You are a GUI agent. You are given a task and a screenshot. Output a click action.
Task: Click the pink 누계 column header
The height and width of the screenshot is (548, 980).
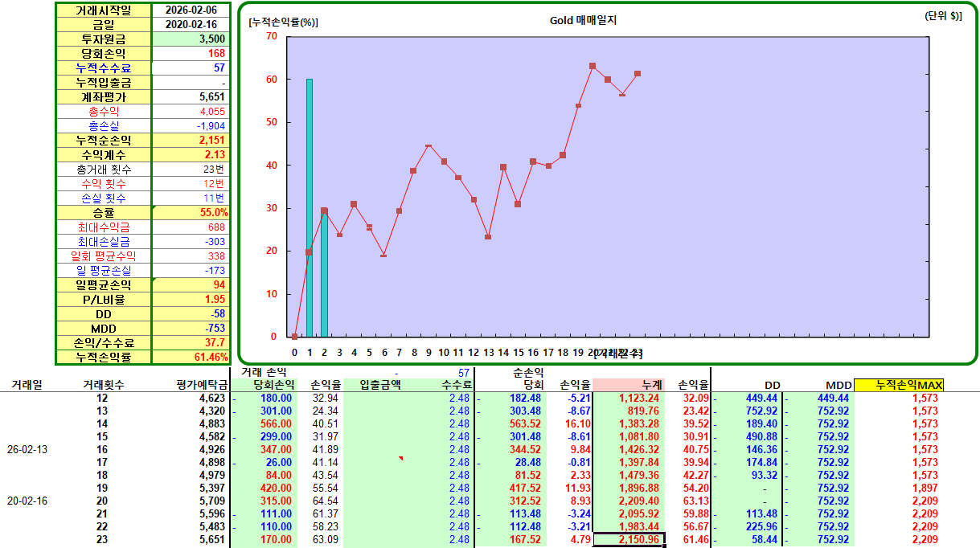point(629,385)
